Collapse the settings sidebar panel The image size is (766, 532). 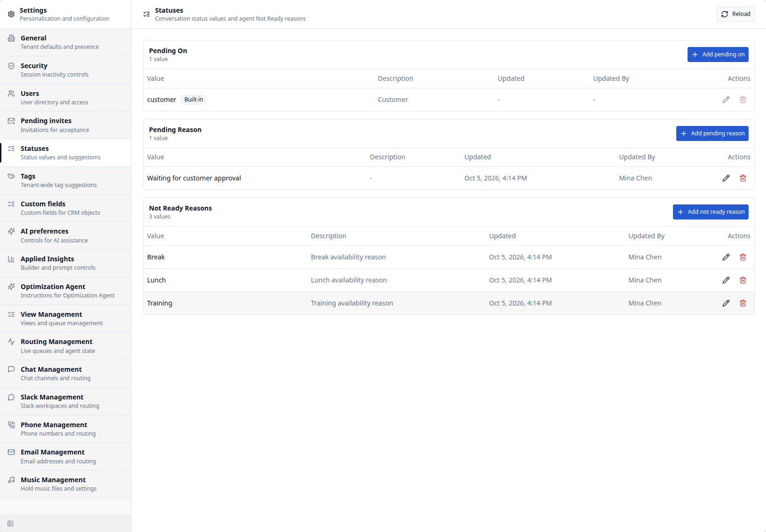click(10, 524)
